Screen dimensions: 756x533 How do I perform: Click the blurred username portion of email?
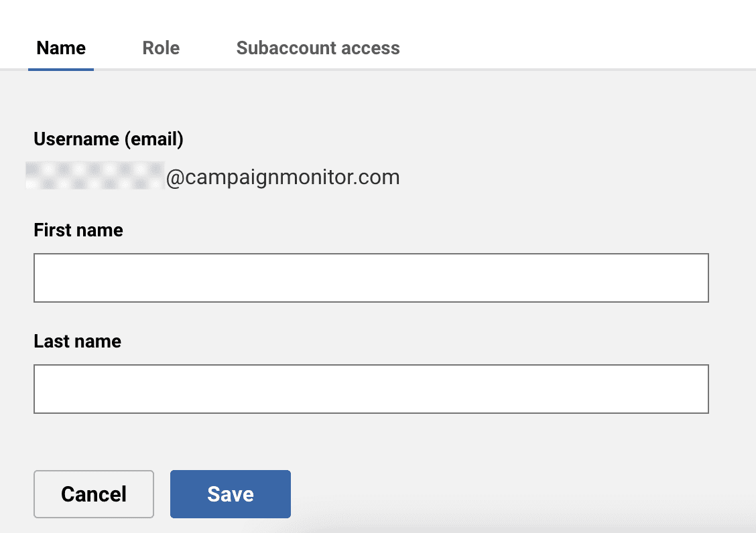tap(94, 176)
